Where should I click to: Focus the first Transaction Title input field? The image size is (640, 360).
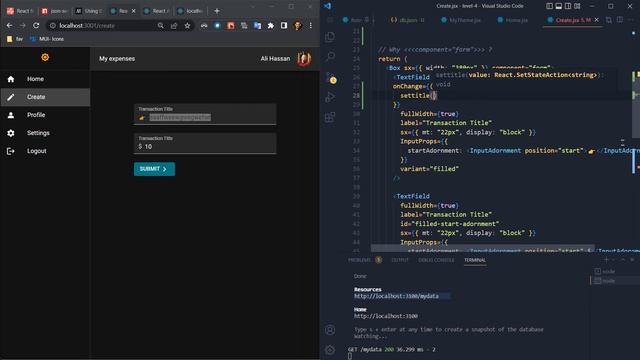[x=205, y=114]
